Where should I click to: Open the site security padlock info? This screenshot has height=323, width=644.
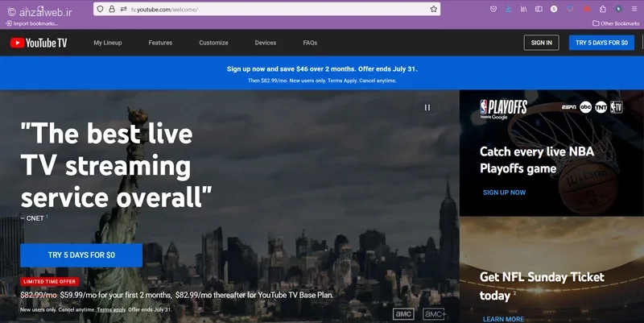(x=112, y=9)
